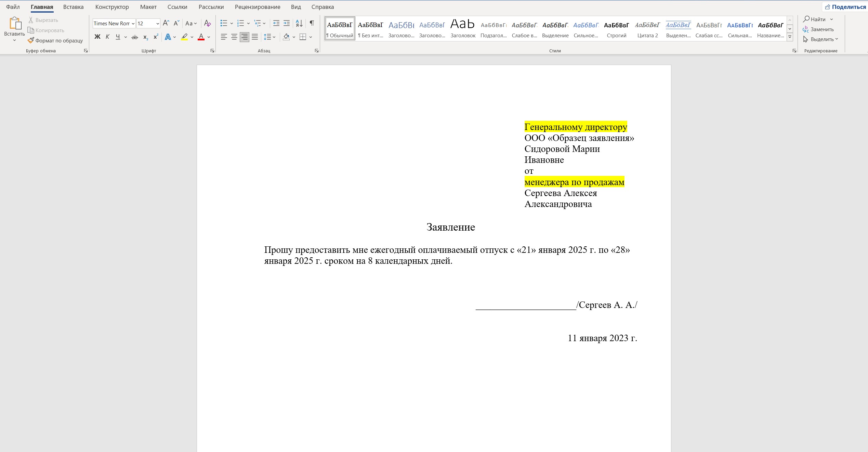Screen dimensions: 868x452
Task: Expand the Styles gallery more arrow
Action: [790, 37]
